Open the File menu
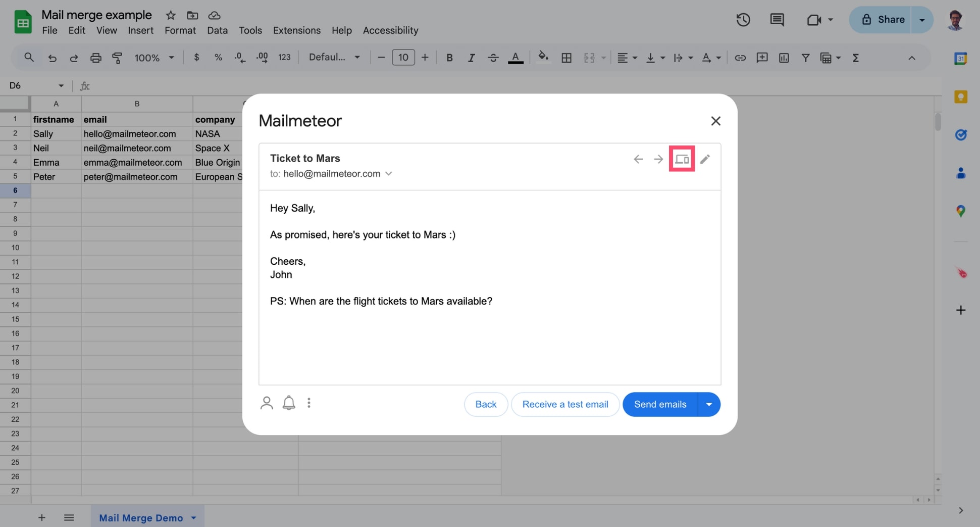Image resolution: width=980 pixels, height=527 pixels. [x=49, y=30]
